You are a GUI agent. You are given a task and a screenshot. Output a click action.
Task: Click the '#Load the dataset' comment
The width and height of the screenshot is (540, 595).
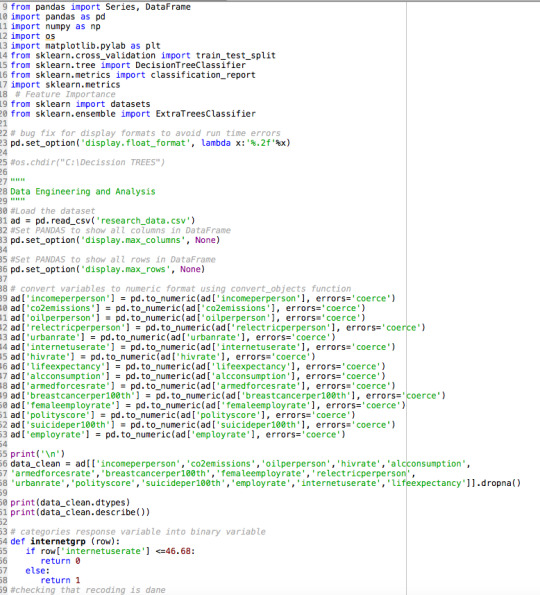point(53,211)
